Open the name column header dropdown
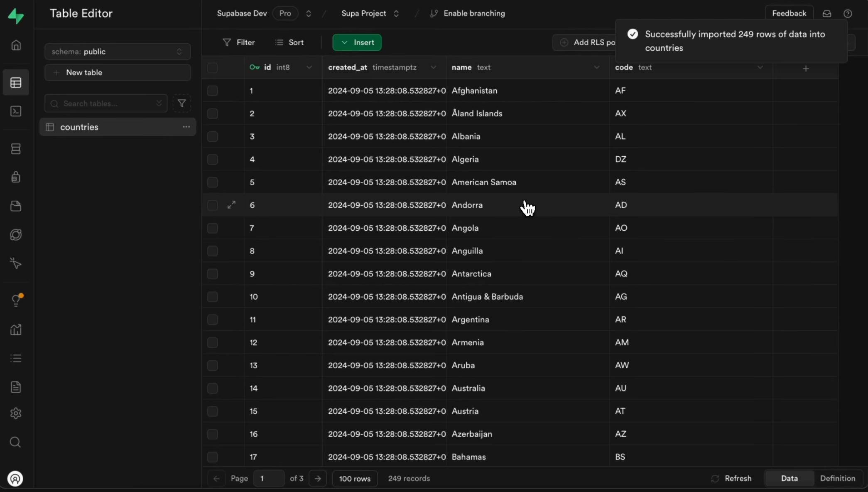The width and height of the screenshot is (868, 492). click(x=596, y=67)
